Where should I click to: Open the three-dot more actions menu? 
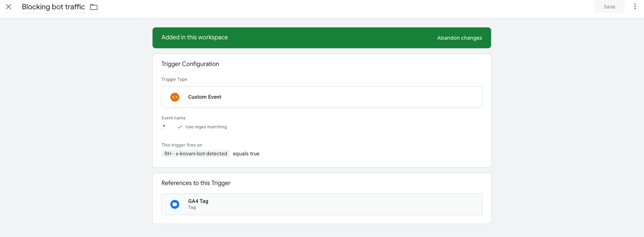(x=635, y=7)
